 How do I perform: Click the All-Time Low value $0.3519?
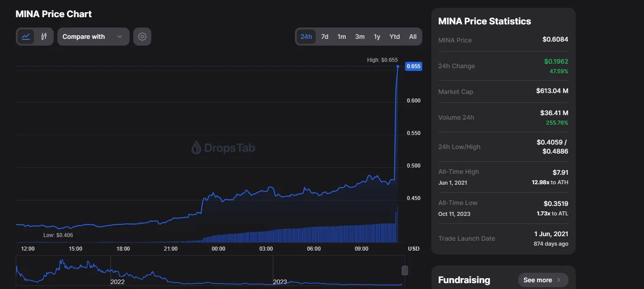coord(556,204)
